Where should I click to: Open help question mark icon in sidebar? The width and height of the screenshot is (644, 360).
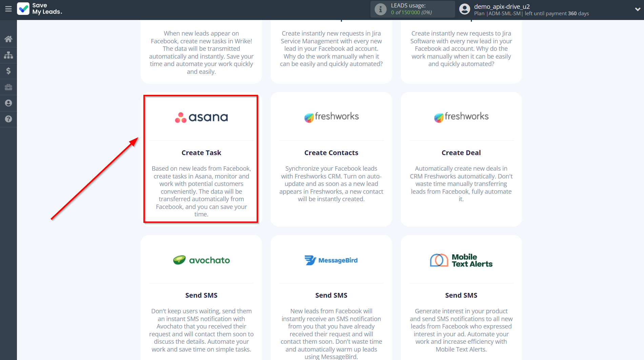8,119
